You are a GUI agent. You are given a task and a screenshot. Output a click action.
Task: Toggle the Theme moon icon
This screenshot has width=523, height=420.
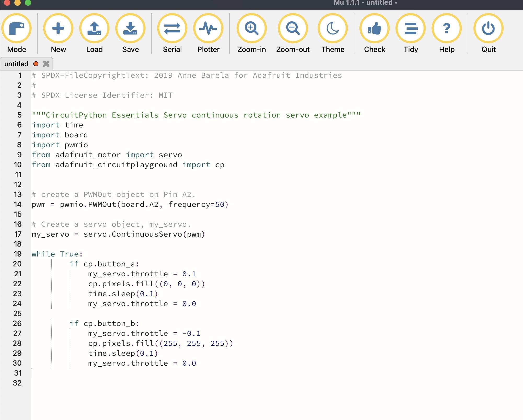(x=332, y=29)
